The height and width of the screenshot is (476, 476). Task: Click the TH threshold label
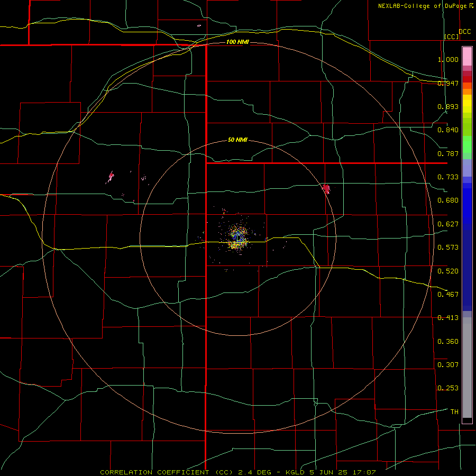(454, 411)
